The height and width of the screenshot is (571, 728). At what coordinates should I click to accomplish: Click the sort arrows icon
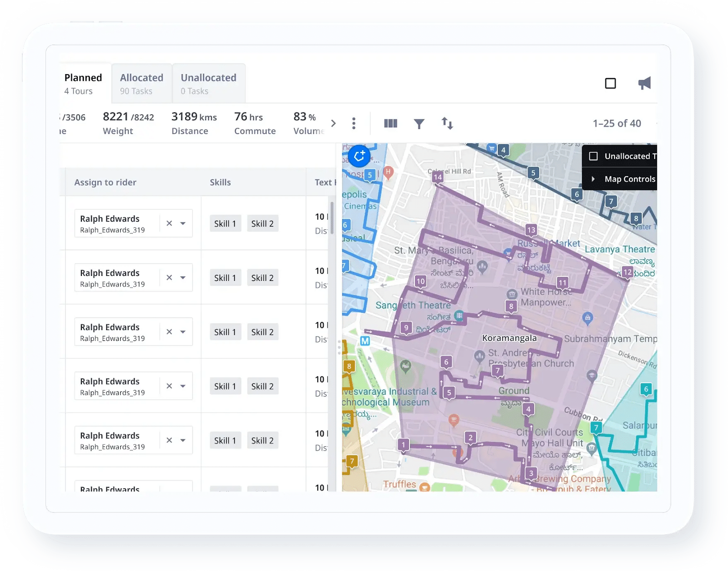coord(447,123)
